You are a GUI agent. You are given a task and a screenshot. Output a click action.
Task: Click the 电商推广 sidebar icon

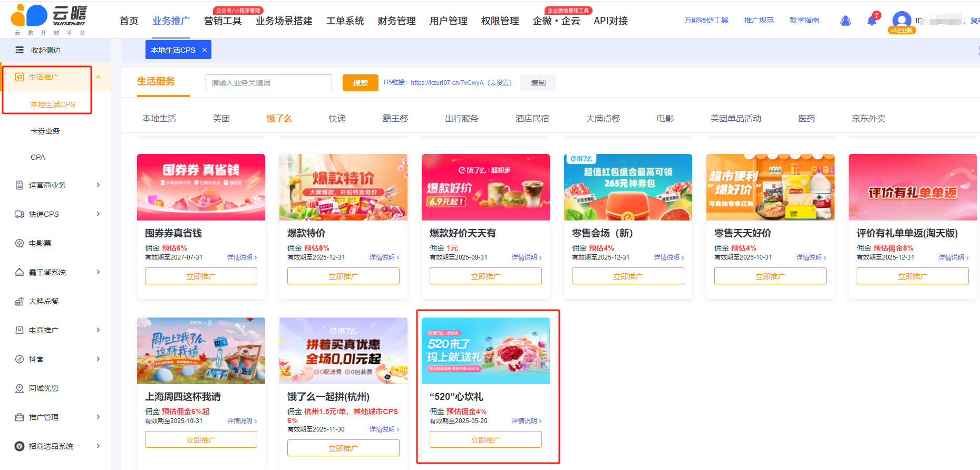[x=20, y=330]
